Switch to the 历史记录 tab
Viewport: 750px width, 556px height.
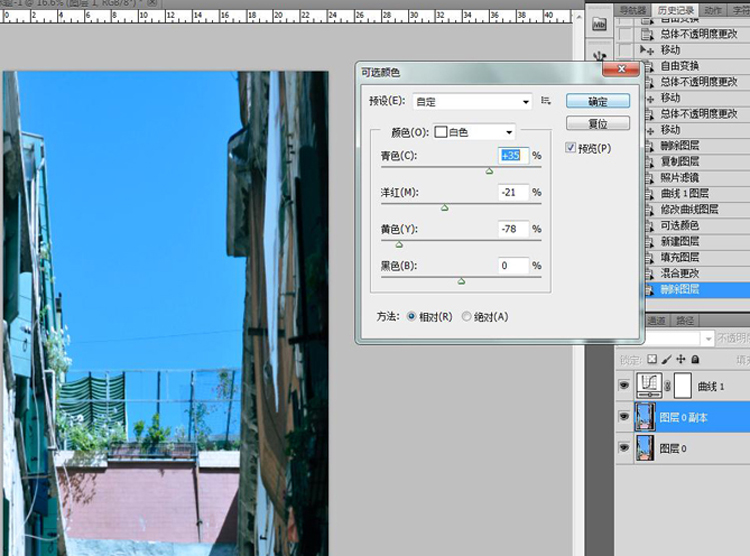(675, 10)
